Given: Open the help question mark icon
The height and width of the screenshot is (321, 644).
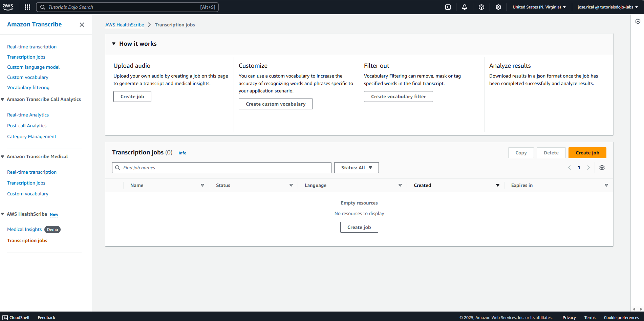Looking at the screenshot, I should pyautogui.click(x=481, y=7).
